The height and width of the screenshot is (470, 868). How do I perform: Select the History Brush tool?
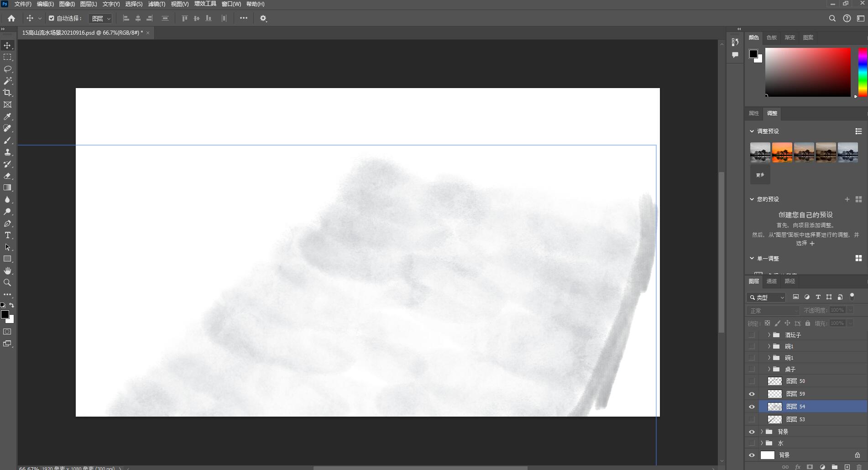[7, 164]
